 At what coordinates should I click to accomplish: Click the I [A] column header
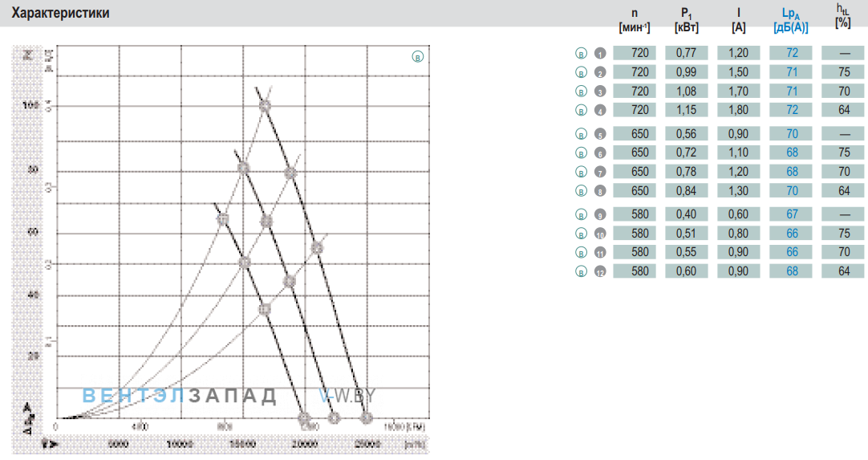pos(739,21)
